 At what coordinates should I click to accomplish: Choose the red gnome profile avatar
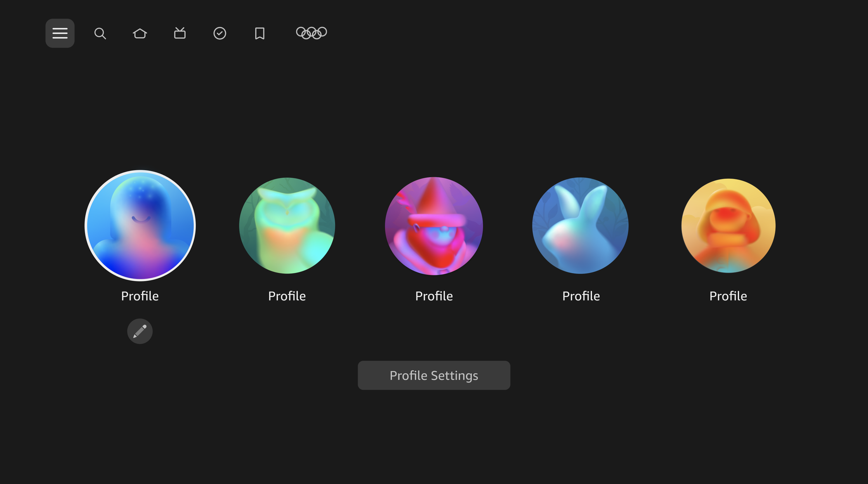[434, 226]
